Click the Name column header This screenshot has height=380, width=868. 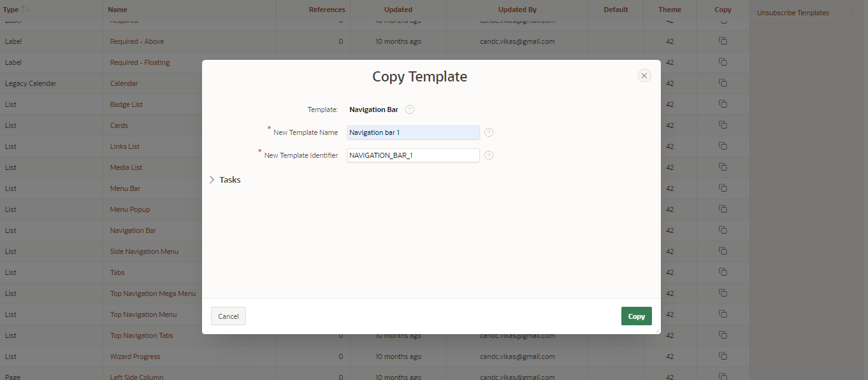coord(117,9)
